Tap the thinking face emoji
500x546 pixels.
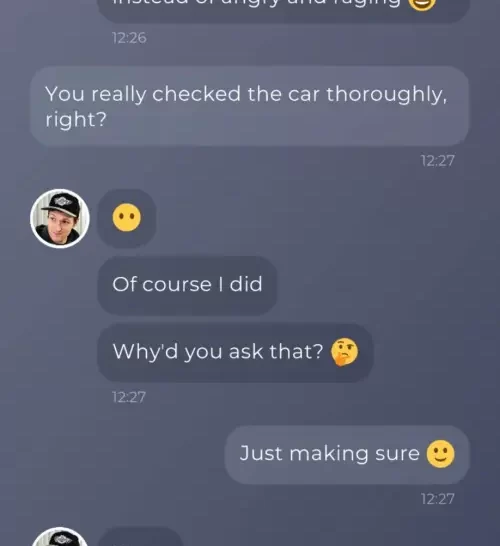(344, 351)
